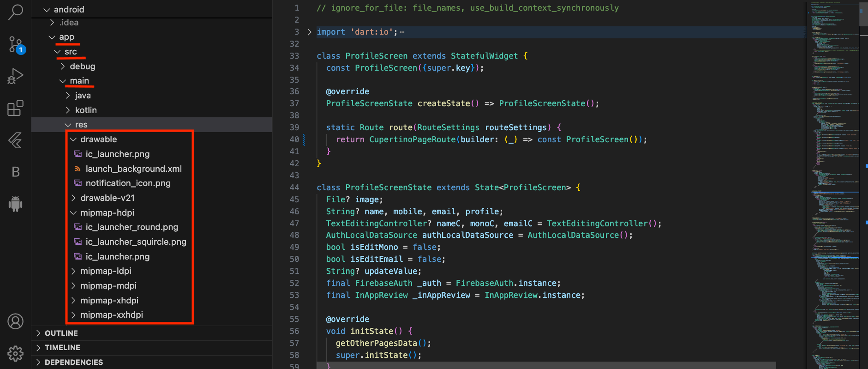Collapse the drawable folder
The height and width of the screenshot is (369, 868).
(x=98, y=139)
